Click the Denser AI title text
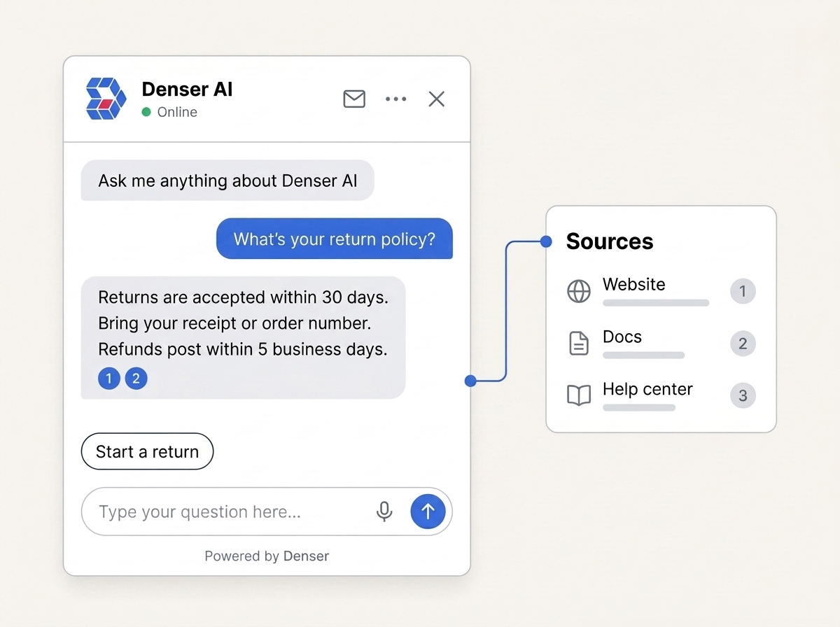 [x=187, y=89]
